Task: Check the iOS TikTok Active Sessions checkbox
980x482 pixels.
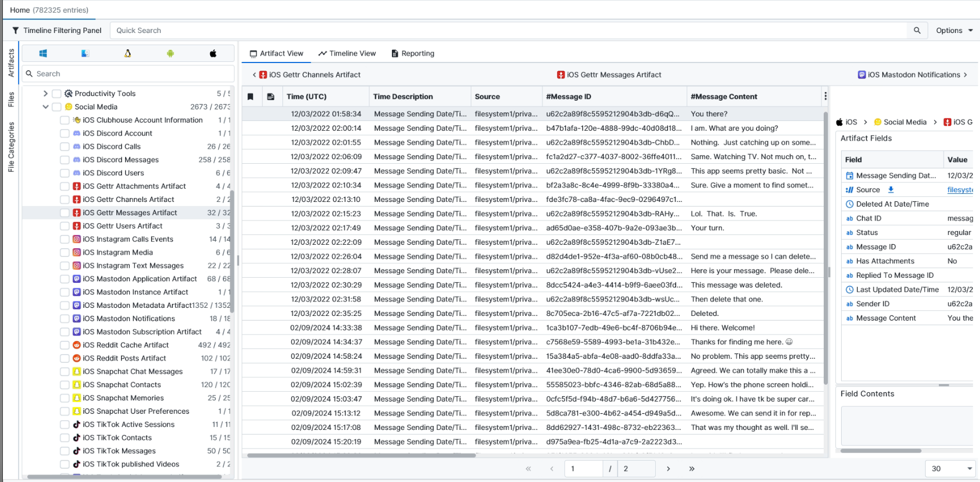Action: (x=65, y=425)
